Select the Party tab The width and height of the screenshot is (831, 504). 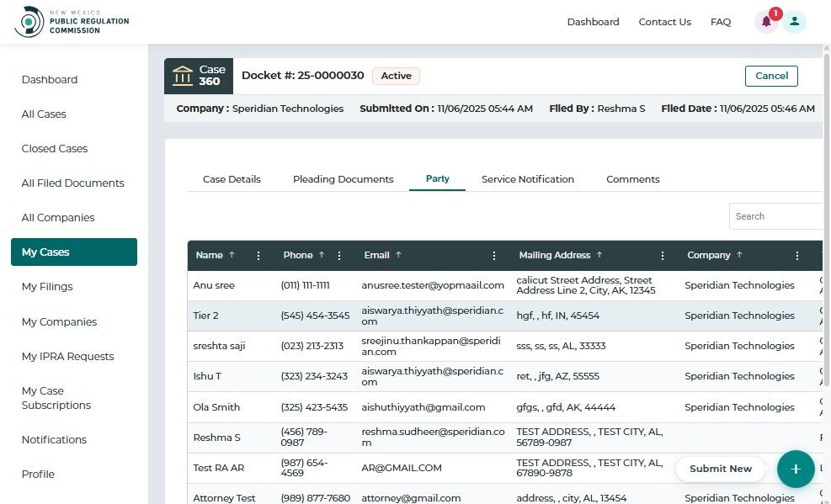coord(437,179)
